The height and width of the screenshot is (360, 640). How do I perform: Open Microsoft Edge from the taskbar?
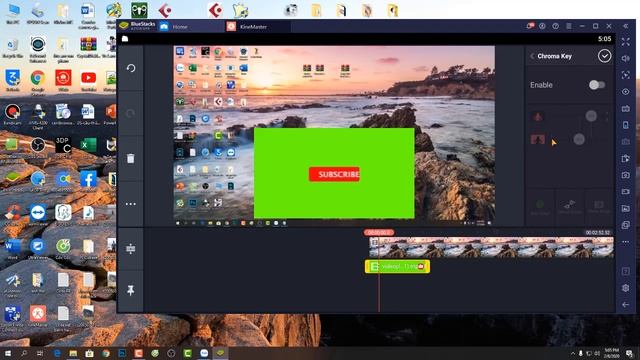click(57, 353)
